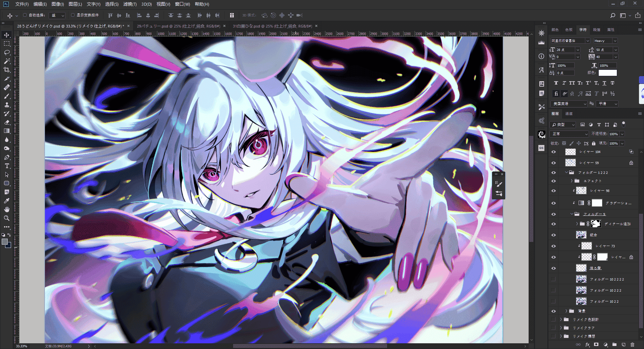
Task: Click the delete layer trash icon
Action: [x=632, y=344]
